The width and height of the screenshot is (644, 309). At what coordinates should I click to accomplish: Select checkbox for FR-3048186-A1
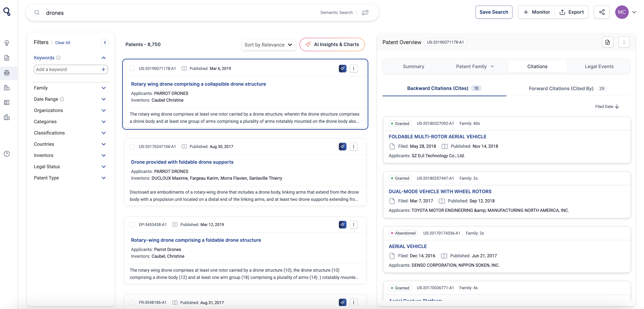[x=132, y=302]
